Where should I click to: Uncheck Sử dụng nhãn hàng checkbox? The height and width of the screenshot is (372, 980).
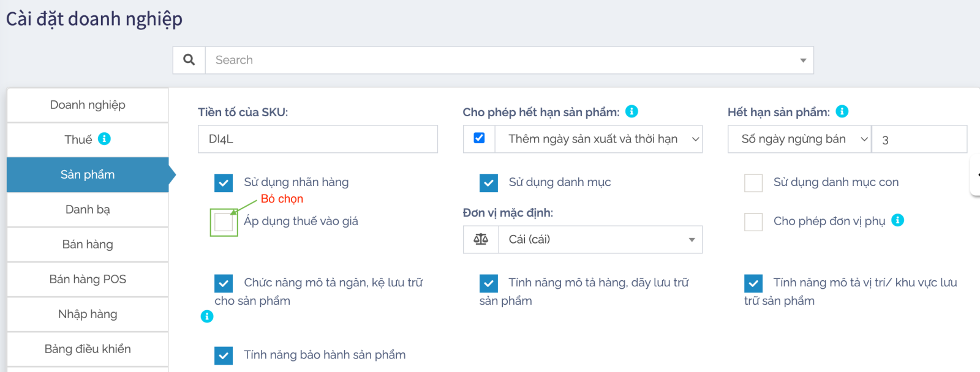tap(224, 183)
